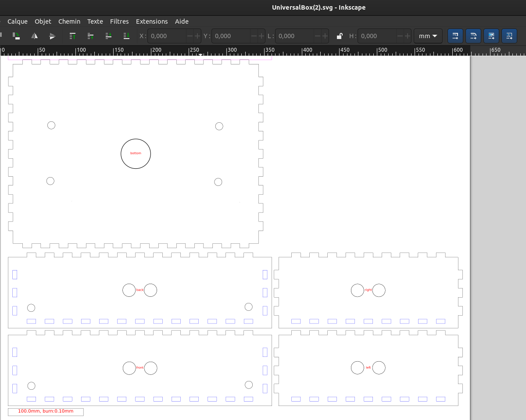Click the red 'front' label text
The image size is (526, 420).
[140, 368]
